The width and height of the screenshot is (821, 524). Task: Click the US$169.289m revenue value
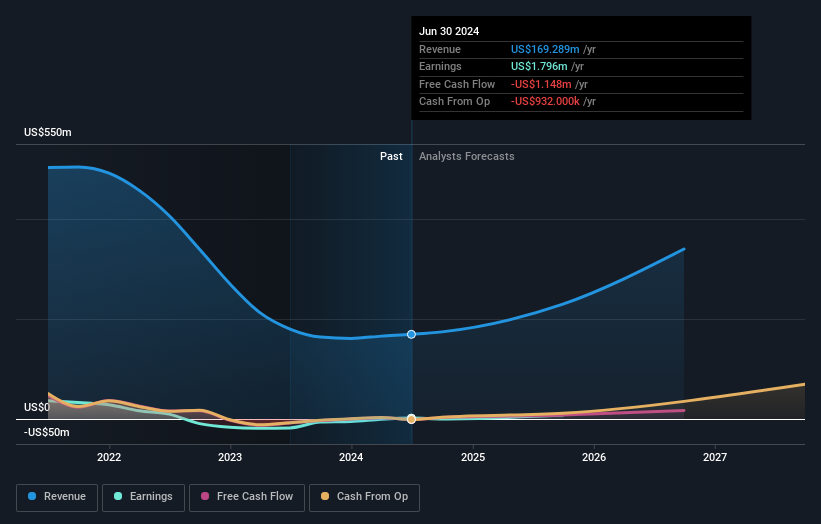(545, 49)
